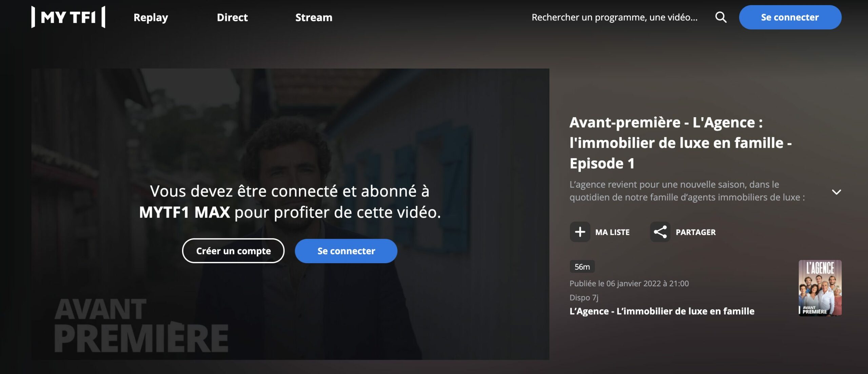Click the search magnifier icon
868x374 pixels.
[x=721, y=17]
